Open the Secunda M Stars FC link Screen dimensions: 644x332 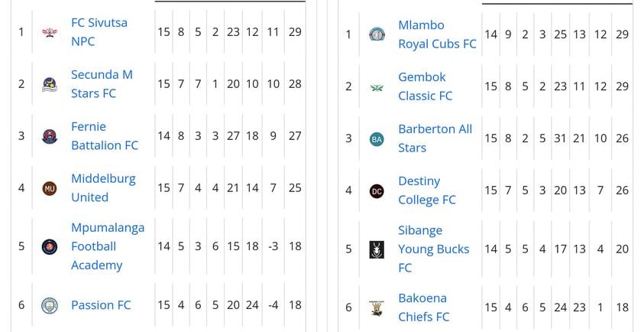pos(102,84)
